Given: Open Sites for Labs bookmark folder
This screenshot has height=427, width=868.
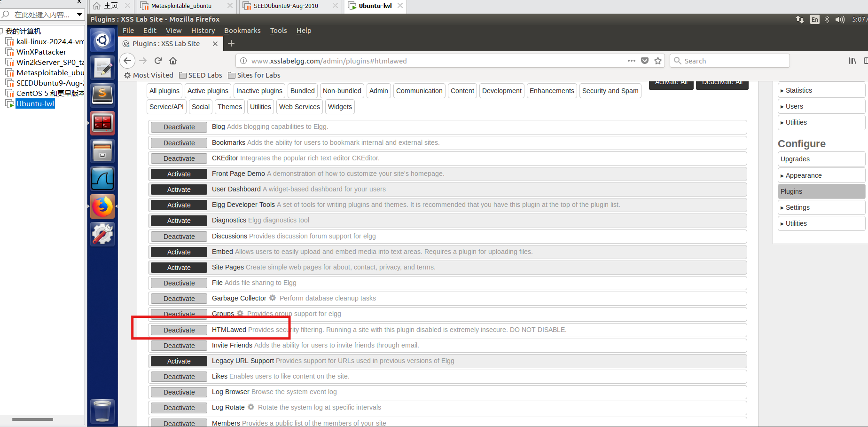Looking at the screenshot, I should pos(254,75).
